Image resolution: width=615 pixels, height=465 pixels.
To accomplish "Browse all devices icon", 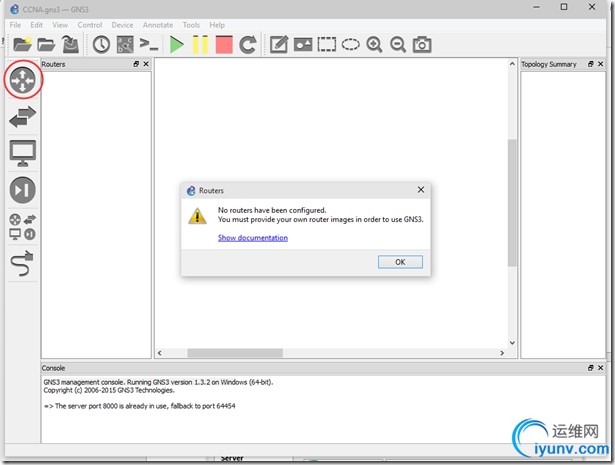I will [23, 227].
